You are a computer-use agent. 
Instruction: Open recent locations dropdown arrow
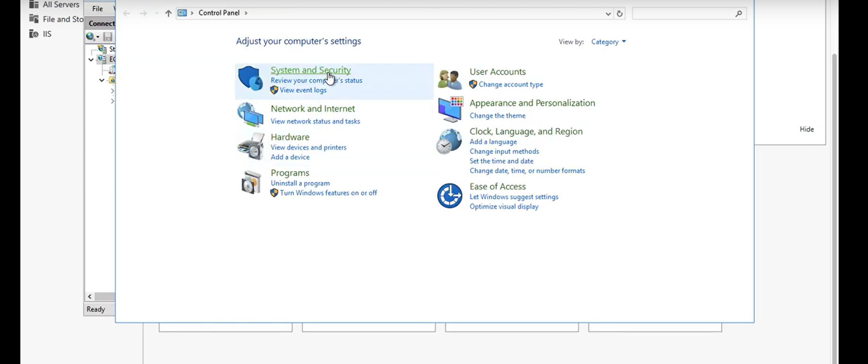157,13
